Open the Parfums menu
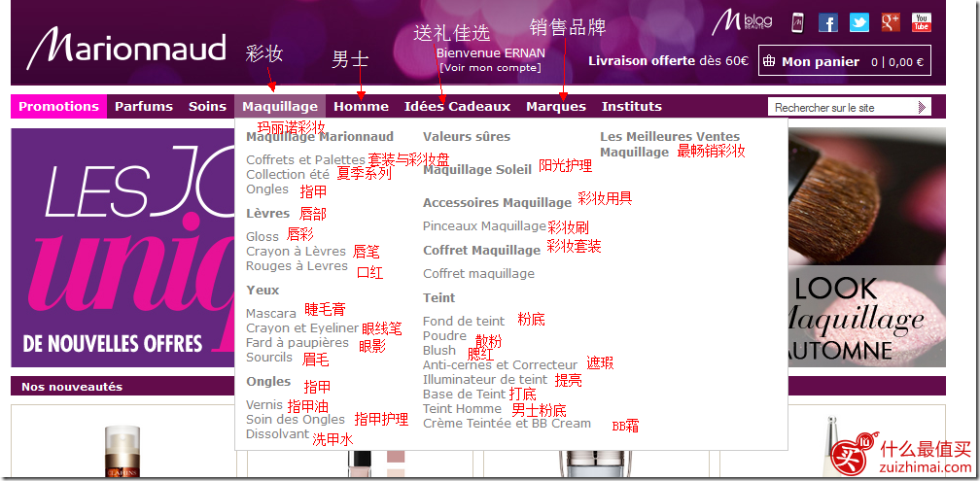This screenshot has width=980, height=481. (x=144, y=106)
